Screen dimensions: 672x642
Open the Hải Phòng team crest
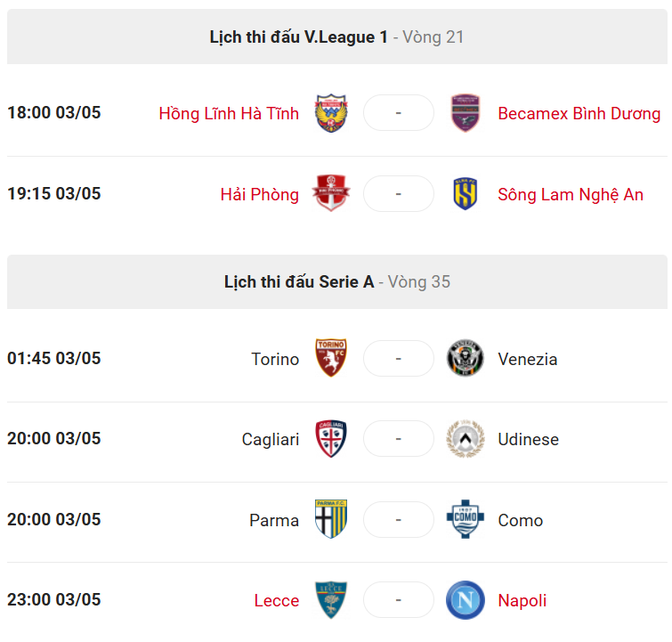pos(331,193)
